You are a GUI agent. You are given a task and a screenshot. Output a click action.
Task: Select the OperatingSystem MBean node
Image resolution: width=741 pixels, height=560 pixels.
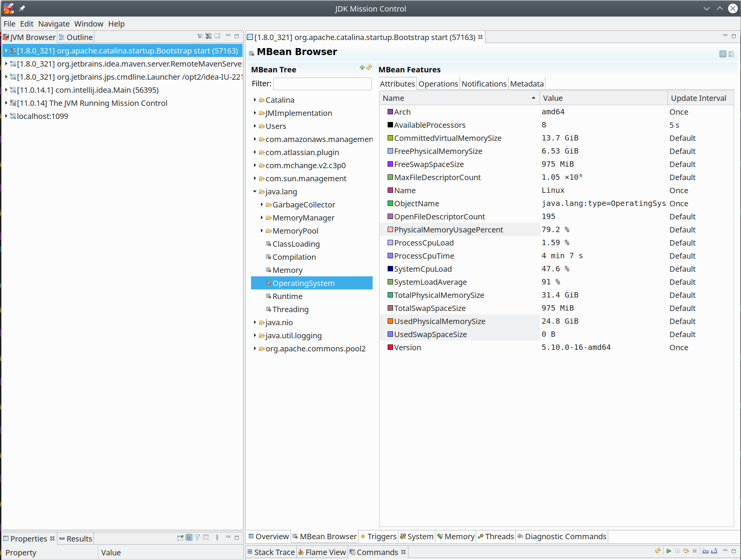pos(303,283)
